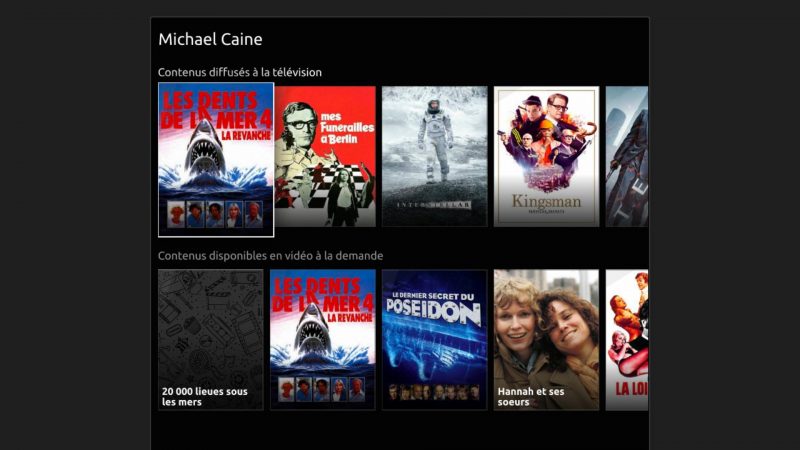Open 20 000 lieues sous les mers tile

pyautogui.click(x=211, y=340)
